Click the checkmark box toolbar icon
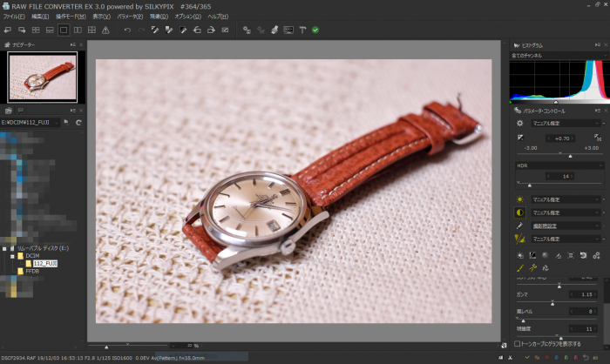Viewport: 610px width, 364px height. (x=225, y=30)
